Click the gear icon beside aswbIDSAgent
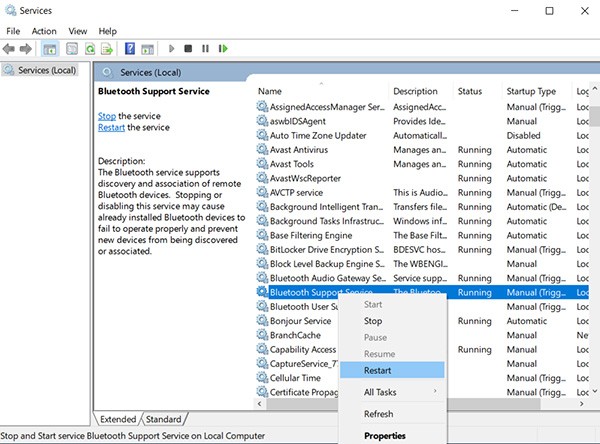600x444 pixels. pyautogui.click(x=262, y=121)
